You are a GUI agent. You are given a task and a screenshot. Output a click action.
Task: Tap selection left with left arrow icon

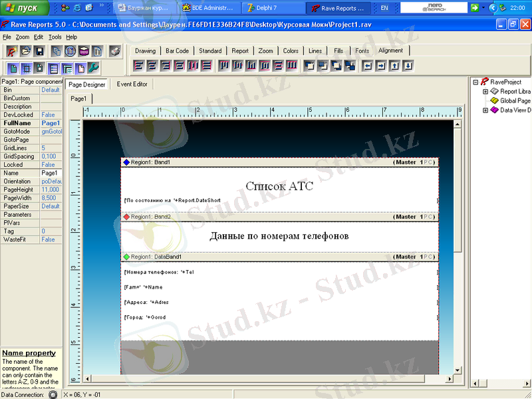pyautogui.click(x=368, y=65)
